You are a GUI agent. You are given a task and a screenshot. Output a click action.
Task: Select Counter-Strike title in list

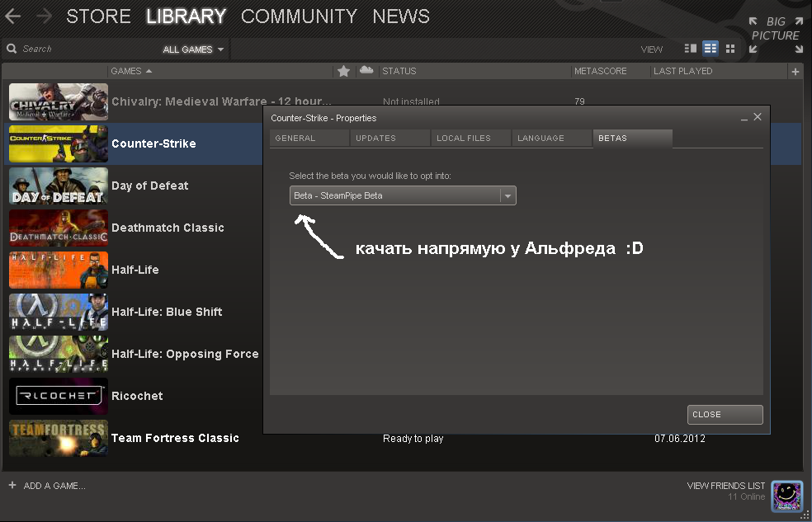153,143
